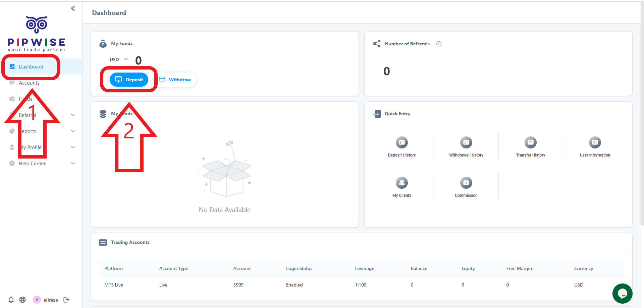
Task: Open notifications bell icon
Action: [11, 300]
